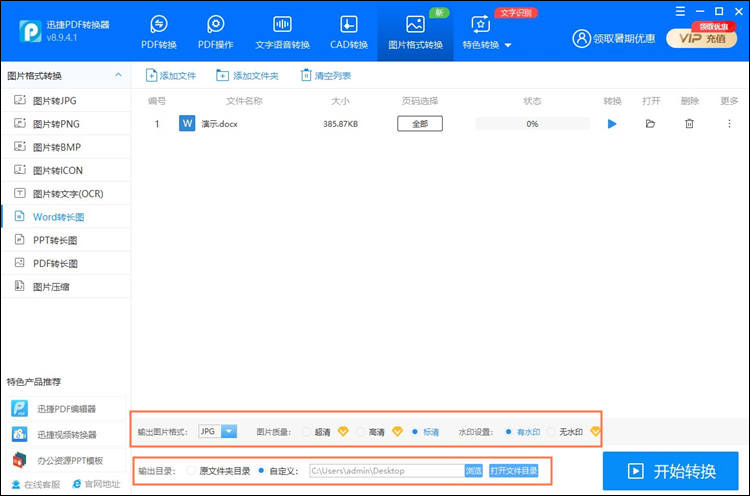Open the hamburger main menu
The width and height of the screenshot is (750, 496).
[x=680, y=11]
